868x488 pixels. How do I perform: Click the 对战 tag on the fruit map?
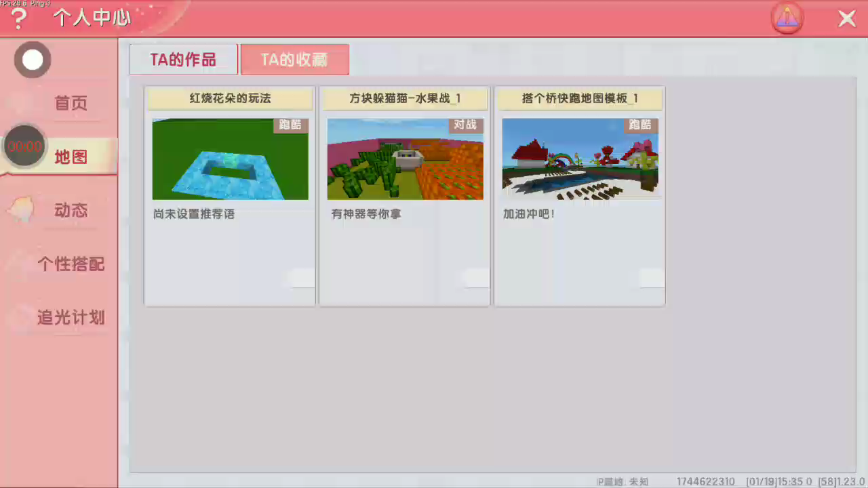tap(465, 125)
